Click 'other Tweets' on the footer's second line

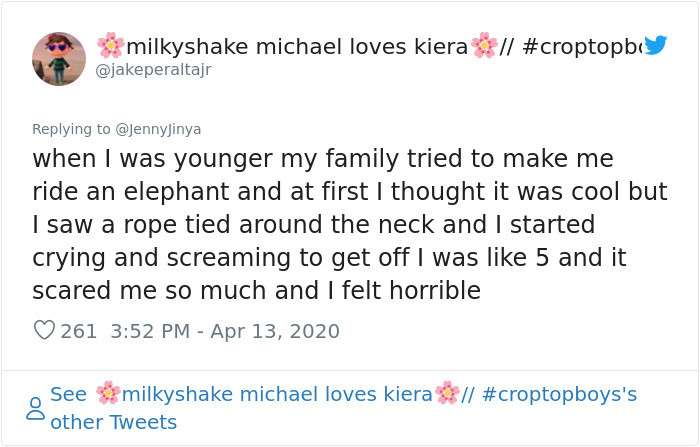point(113,422)
